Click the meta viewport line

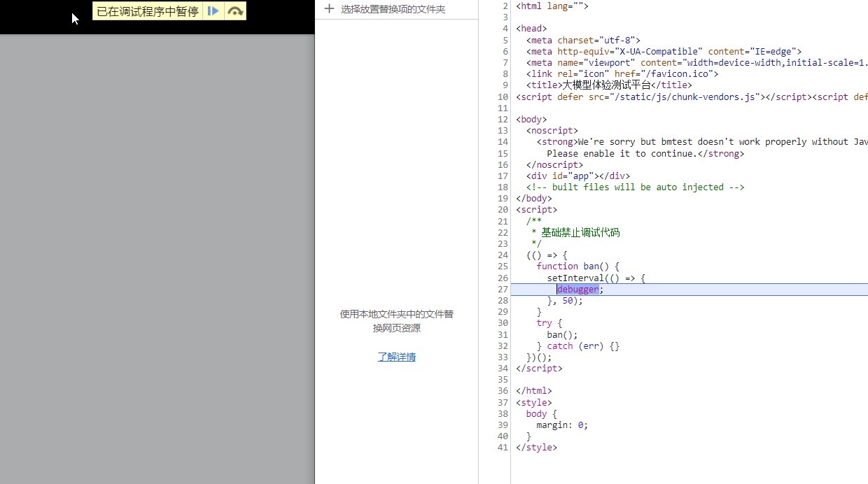tap(697, 63)
